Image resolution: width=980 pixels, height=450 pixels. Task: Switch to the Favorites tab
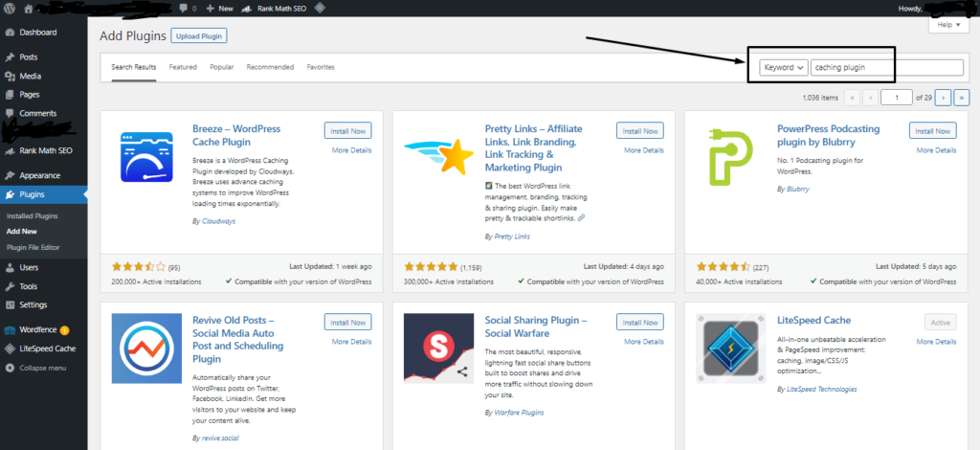pos(321,67)
